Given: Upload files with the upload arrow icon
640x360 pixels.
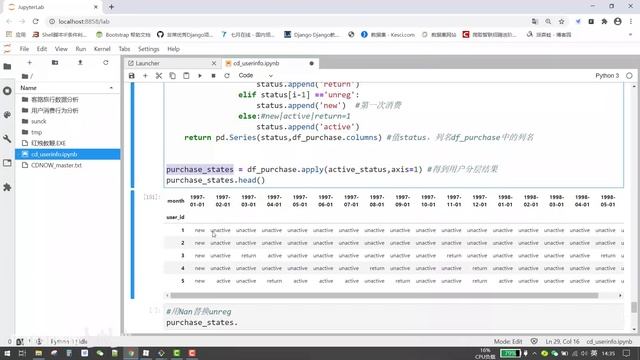Looking at the screenshot, I should [x=80, y=62].
